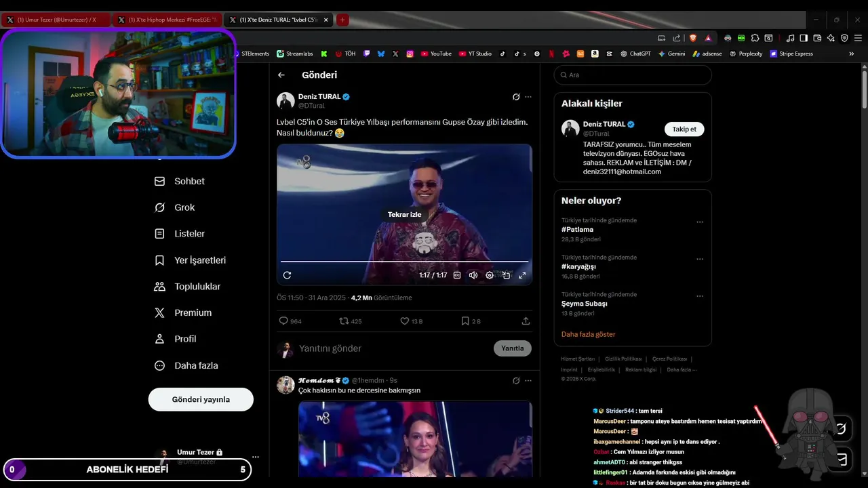Follow Deniz TURAL with Takip et
The height and width of the screenshot is (488, 868).
[684, 129]
